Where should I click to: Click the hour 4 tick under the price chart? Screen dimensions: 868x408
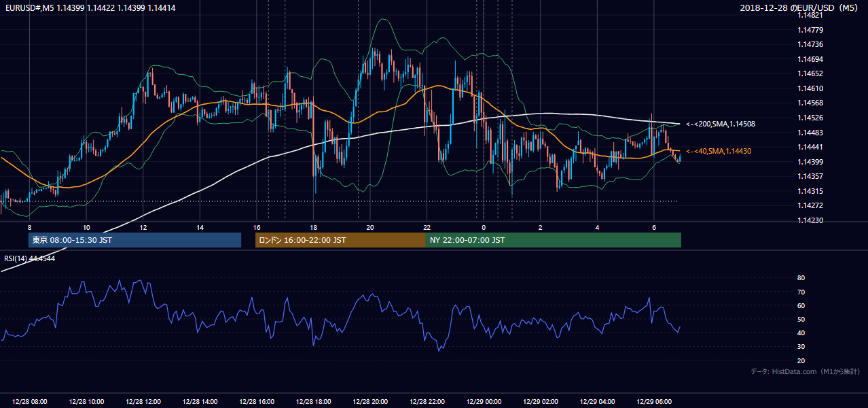(597, 227)
